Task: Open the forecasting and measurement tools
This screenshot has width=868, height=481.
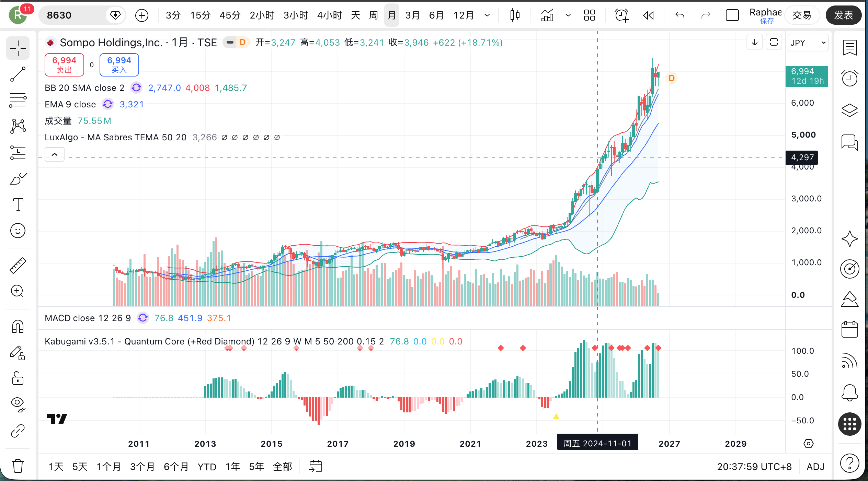Action: coord(18,152)
